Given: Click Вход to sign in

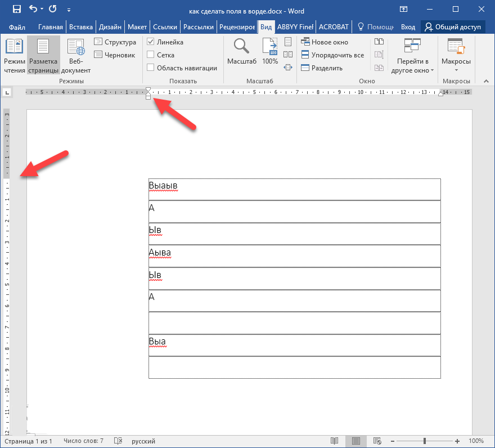Looking at the screenshot, I should pyautogui.click(x=408, y=26).
